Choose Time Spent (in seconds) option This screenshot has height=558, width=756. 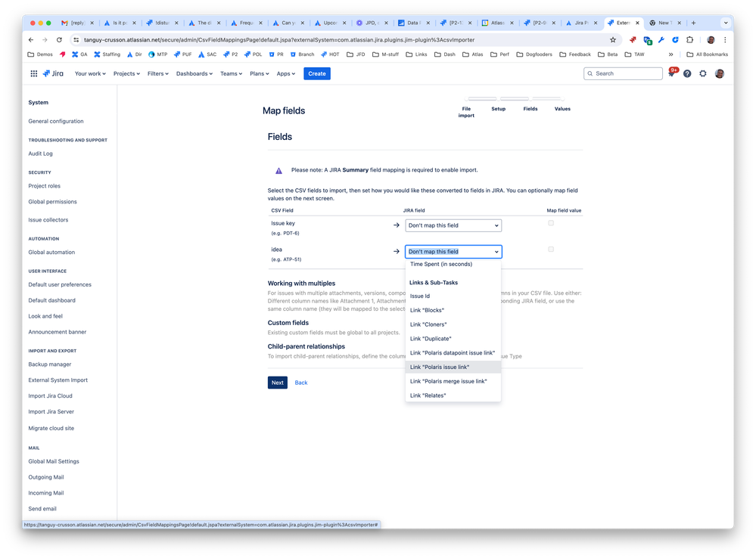(453, 264)
